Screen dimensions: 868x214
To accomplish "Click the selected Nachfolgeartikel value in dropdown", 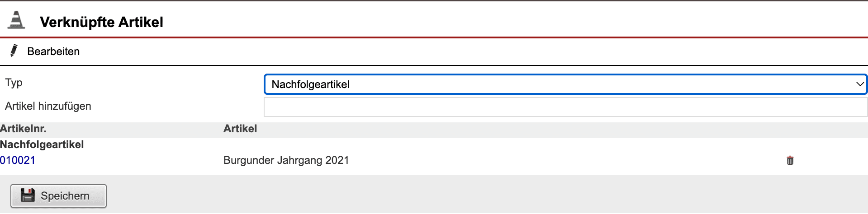I will (x=310, y=84).
